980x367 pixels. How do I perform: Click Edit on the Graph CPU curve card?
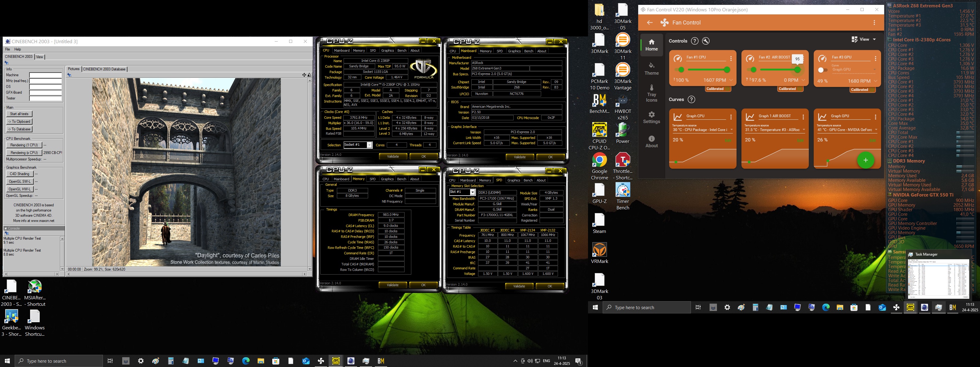728,140
